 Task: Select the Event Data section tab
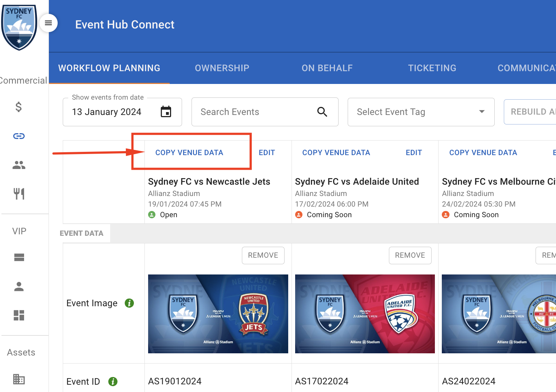pyautogui.click(x=81, y=233)
